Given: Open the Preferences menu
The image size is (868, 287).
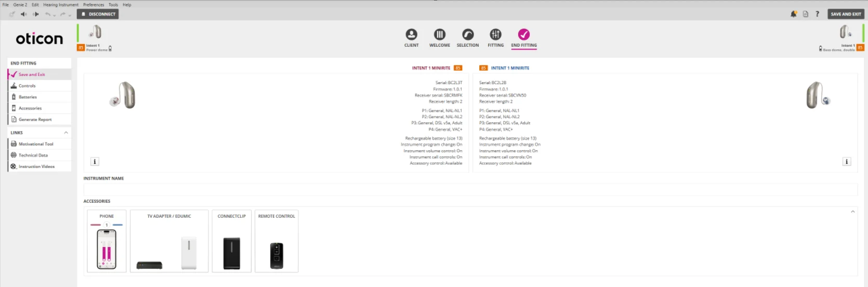Looking at the screenshot, I should (94, 5).
